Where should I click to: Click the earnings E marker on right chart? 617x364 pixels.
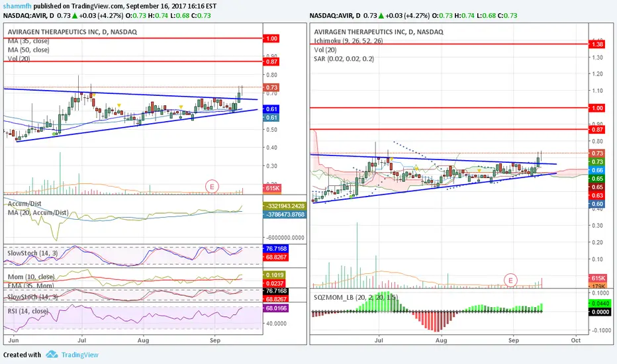click(510, 280)
